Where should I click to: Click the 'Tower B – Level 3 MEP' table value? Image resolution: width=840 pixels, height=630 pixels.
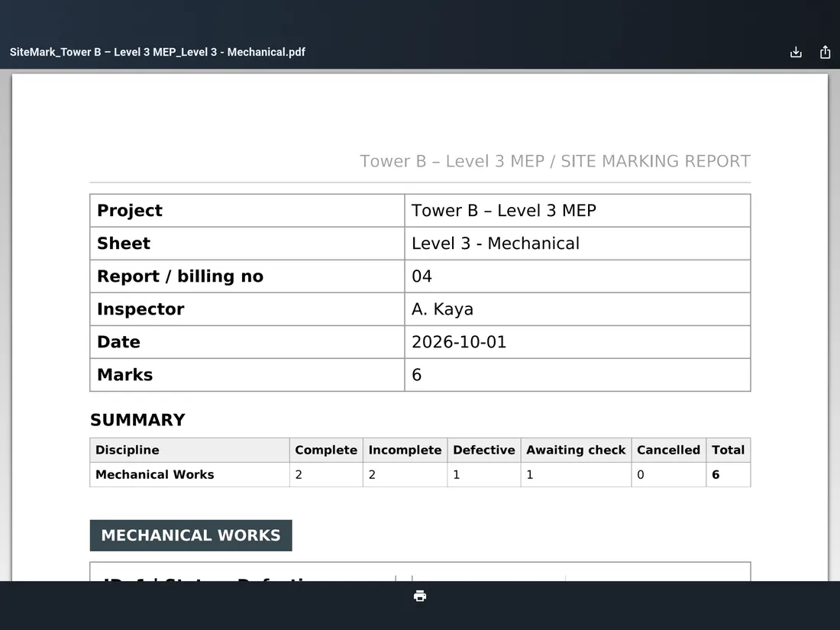click(503, 211)
